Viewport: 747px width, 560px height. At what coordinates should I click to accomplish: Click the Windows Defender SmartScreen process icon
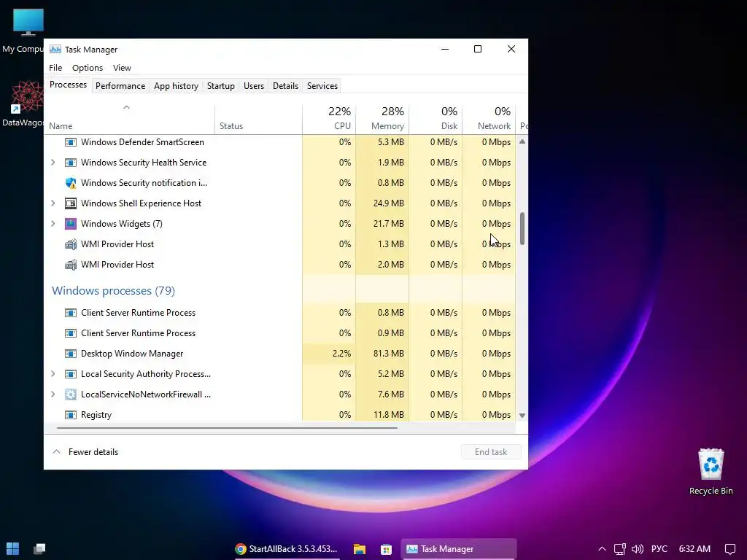[71, 142]
